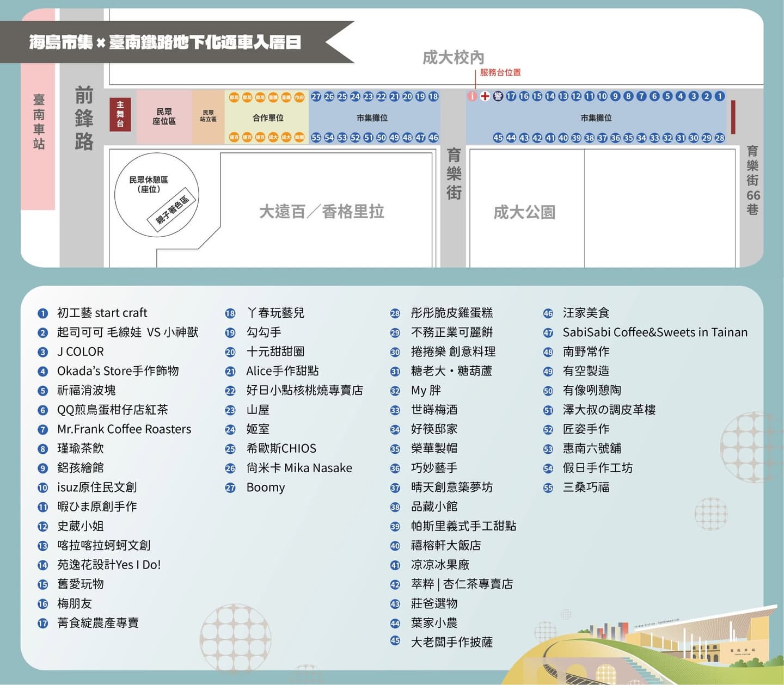
Task: Click the 成大公園 park label
Action: [524, 212]
